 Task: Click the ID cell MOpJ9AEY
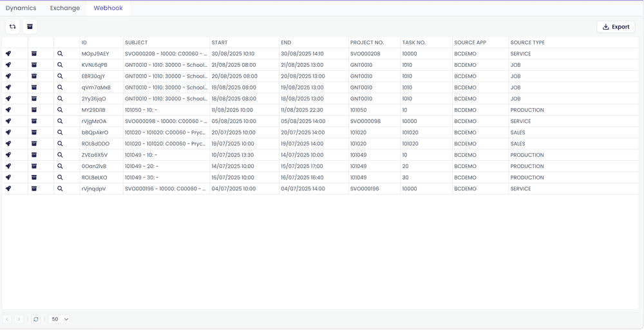click(x=95, y=54)
